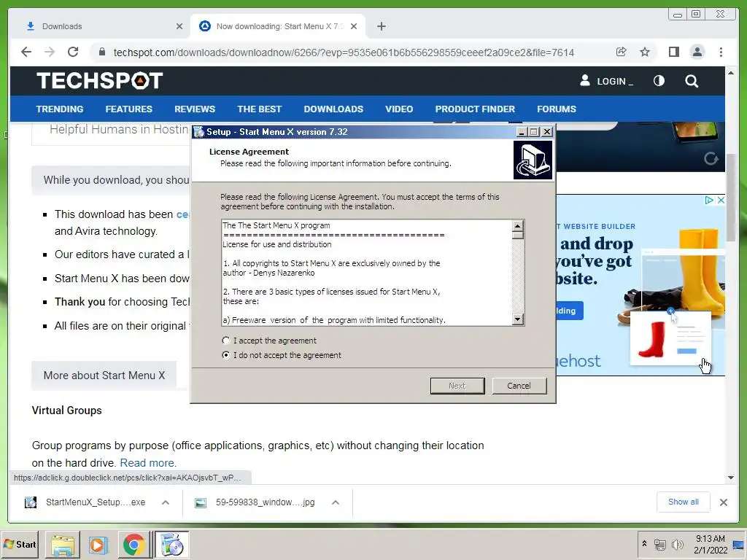Click Show all downloads
Screen dimensions: 747x560
tap(683, 502)
